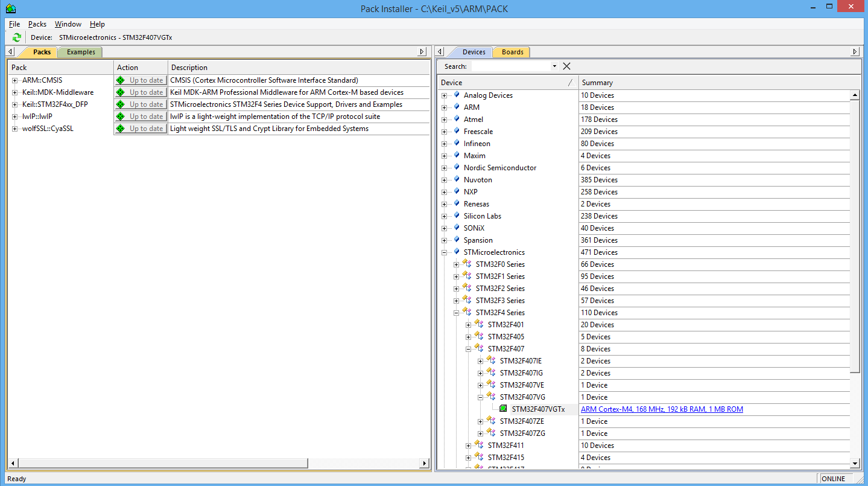Select the Packs tab
Viewport: 868px width, 486px height.
click(42, 52)
